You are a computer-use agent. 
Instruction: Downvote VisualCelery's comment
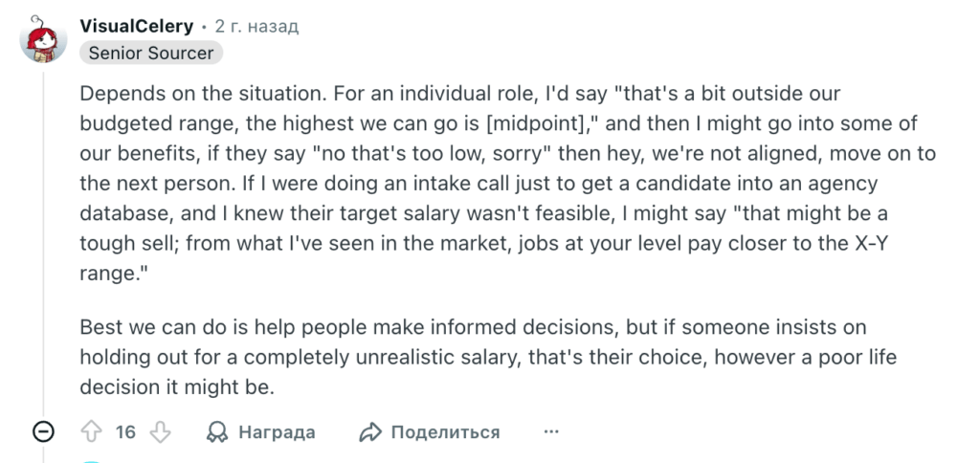[x=159, y=432]
